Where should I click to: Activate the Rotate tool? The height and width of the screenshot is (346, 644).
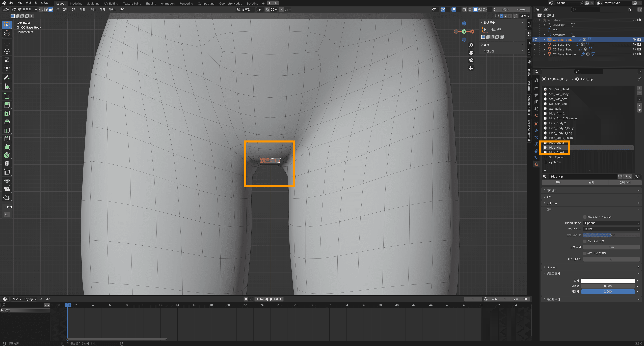7,51
